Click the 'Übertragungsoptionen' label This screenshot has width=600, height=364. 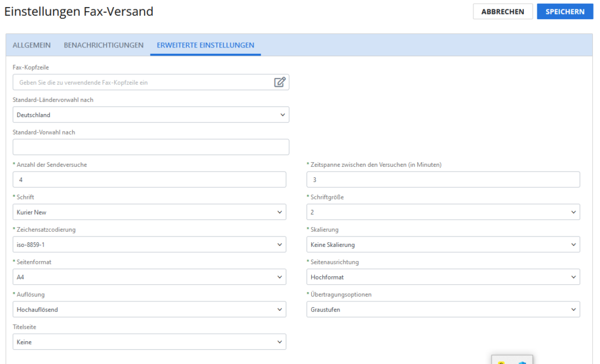pos(341,294)
